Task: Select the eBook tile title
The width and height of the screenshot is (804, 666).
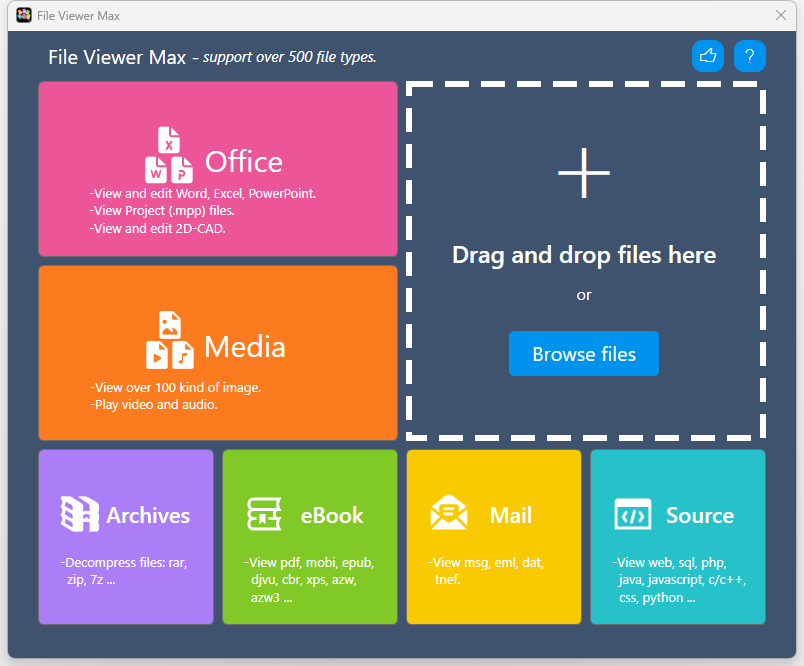Action: tap(332, 515)
